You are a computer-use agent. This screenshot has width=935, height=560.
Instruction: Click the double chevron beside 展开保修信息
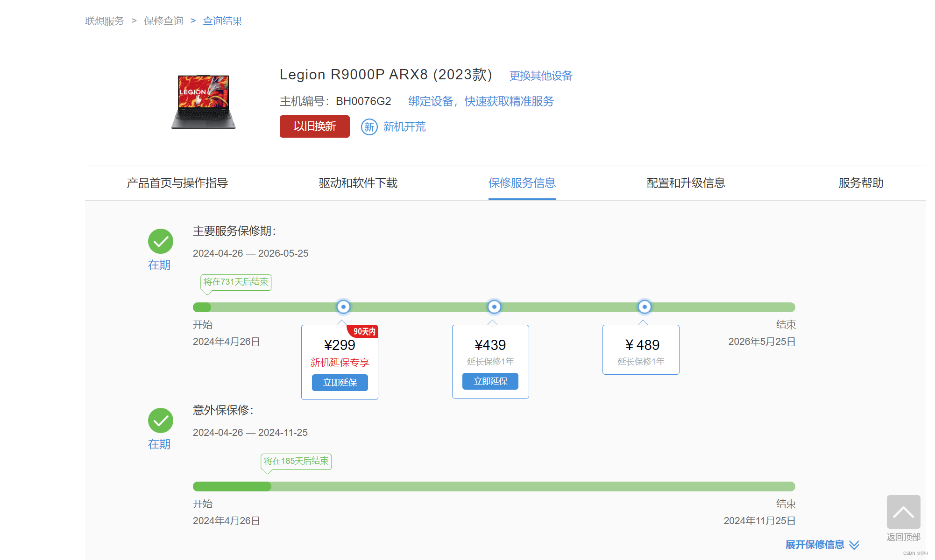click(x=854, y=545)
